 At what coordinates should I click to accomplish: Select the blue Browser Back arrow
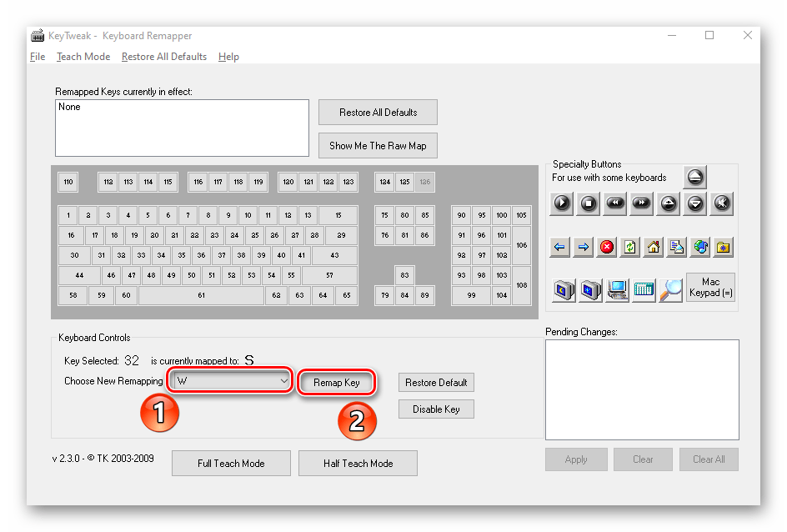(560, 247)
